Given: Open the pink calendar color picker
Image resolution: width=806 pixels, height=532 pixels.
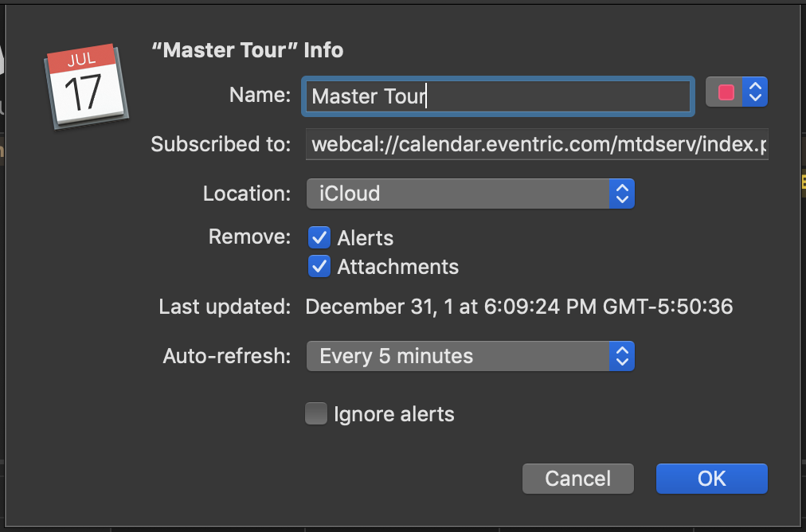Looking at the screenshot, I should click(736, 92).
